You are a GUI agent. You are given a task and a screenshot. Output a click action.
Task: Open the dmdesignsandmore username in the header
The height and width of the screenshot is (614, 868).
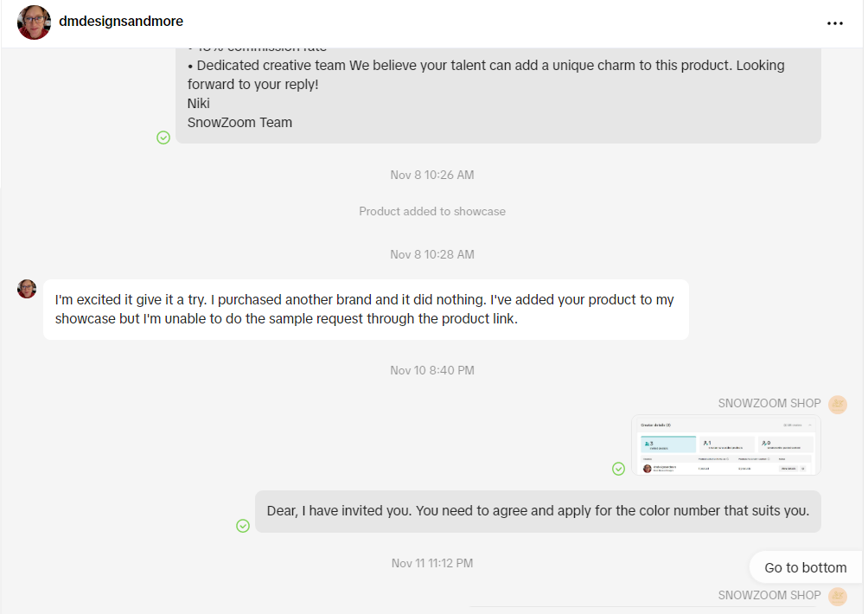pos(121,22)
